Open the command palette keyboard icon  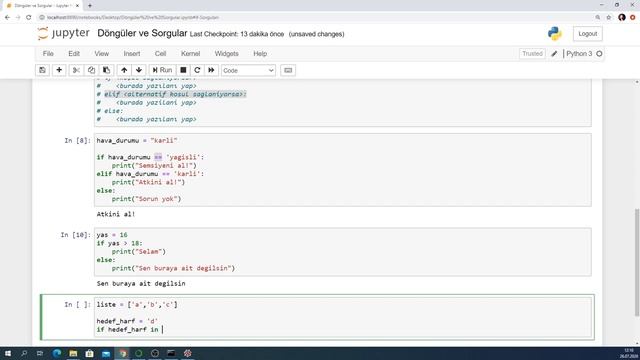(x=288, y=70)
